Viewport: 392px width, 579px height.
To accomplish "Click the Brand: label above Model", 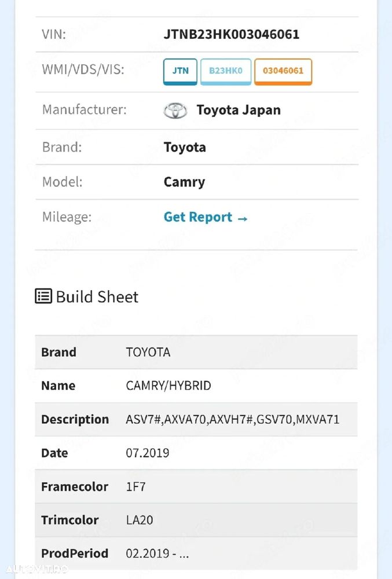I will (61, 147).
